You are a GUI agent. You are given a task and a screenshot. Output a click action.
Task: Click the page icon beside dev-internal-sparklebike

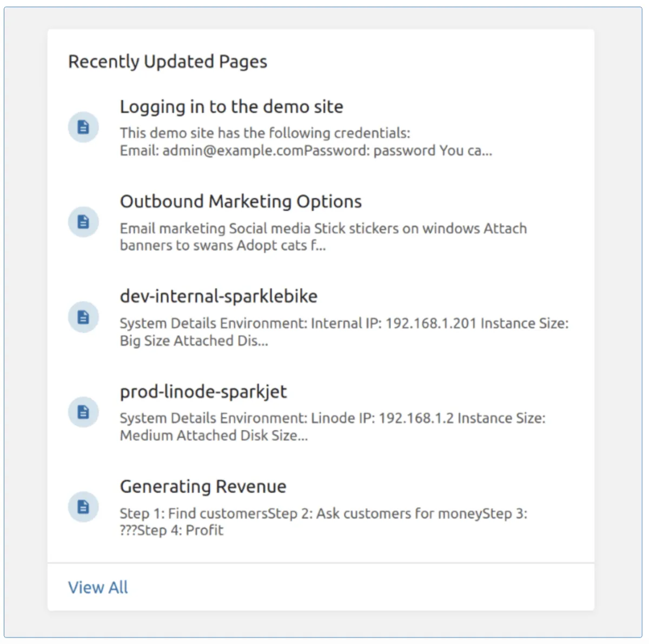pos(83,317)
